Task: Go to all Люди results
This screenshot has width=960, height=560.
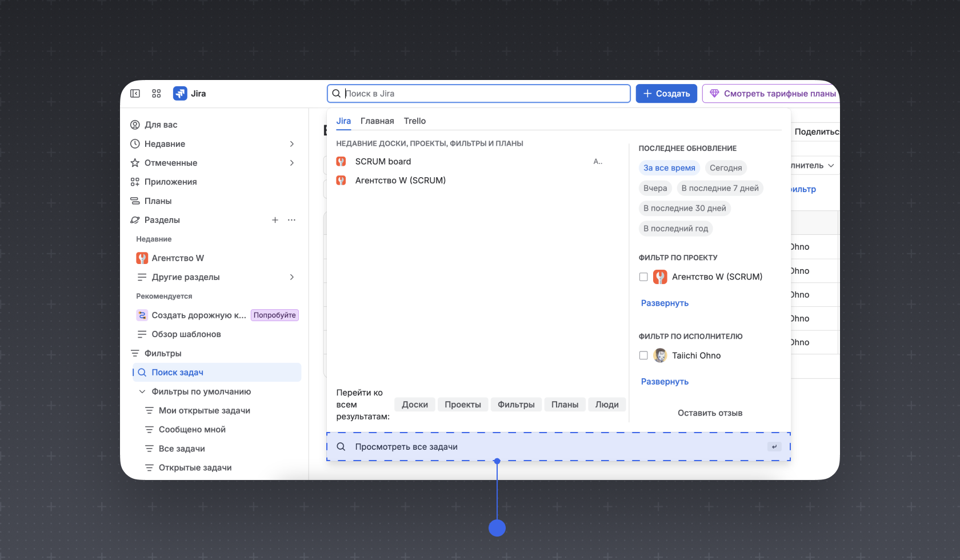Action: (607, 405)
